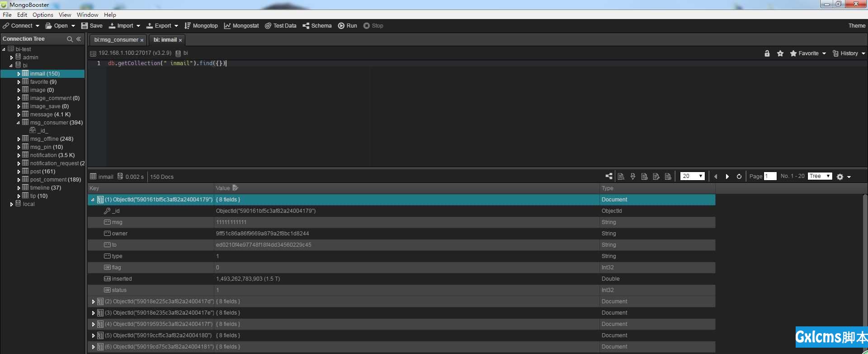Viewport: 868px width, 354px height.
Task: Open the Window menu
Action: [x=88, y=14]
